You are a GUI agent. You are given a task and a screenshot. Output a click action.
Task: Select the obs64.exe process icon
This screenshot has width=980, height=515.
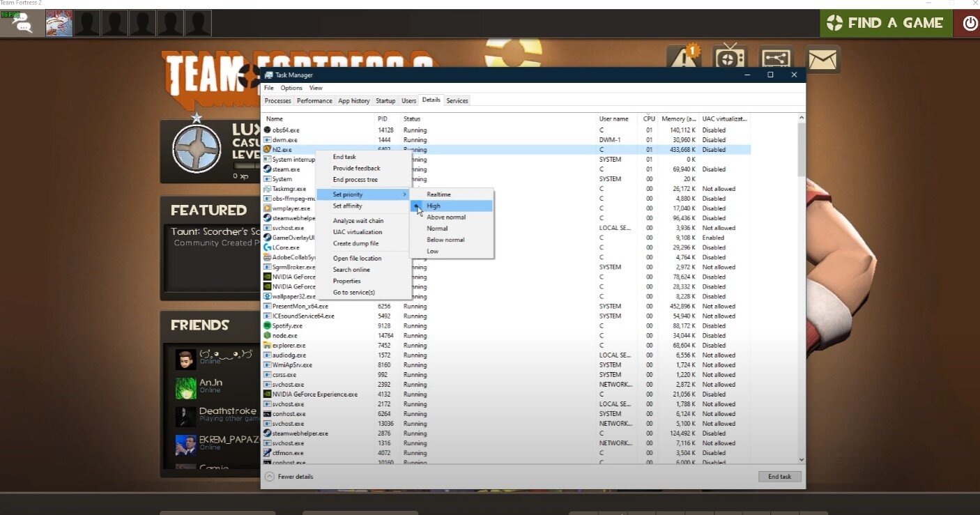267,130
